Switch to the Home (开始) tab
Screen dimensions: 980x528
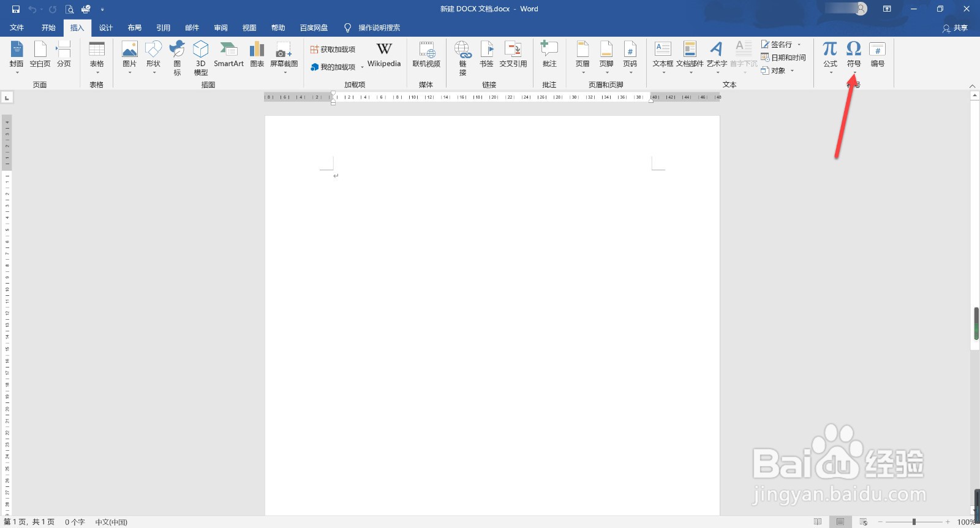pyautogui.click(x=48, y=28)
